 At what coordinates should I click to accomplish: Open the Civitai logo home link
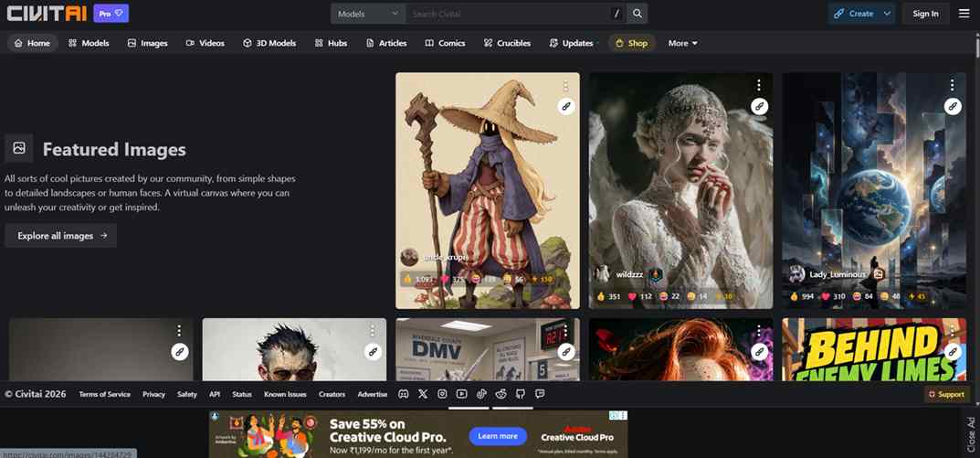click(x=47, y=13)
